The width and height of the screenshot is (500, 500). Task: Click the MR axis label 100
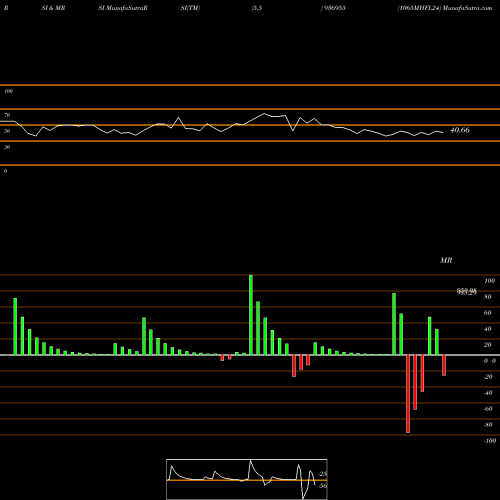(x=489, y=281)
